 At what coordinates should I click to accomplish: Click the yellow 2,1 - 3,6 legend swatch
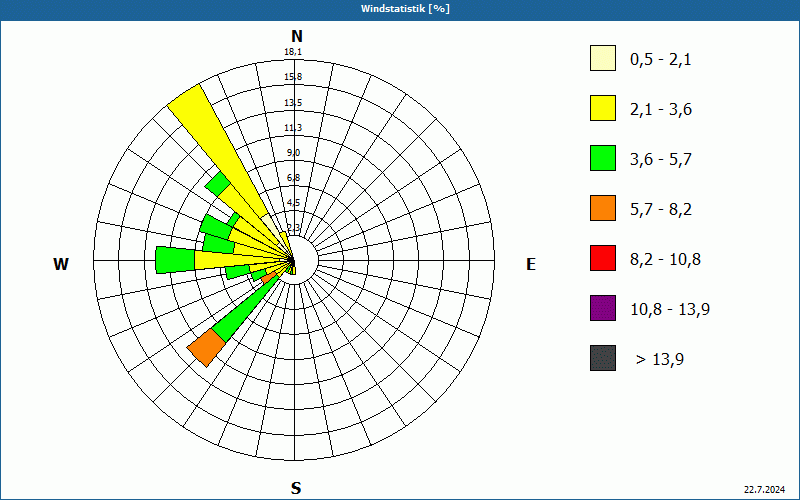(x=603, y=108)
